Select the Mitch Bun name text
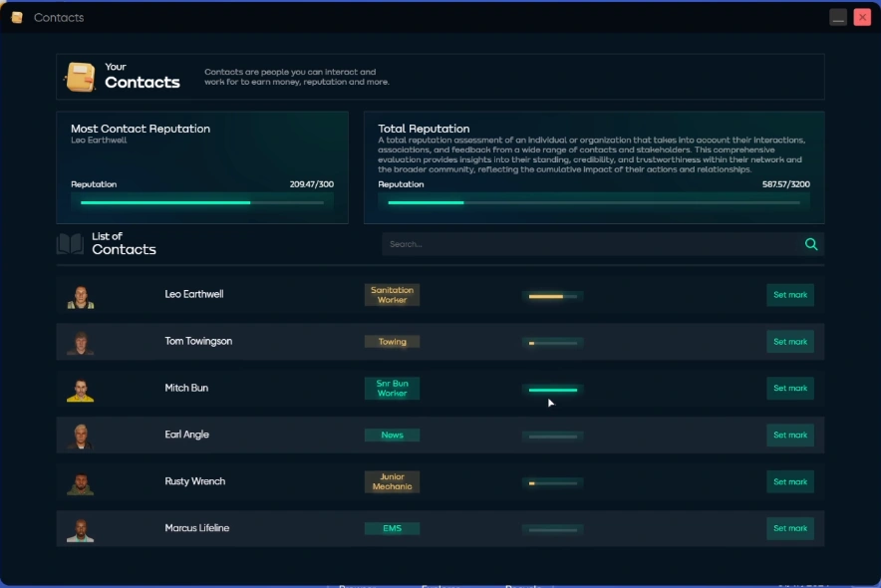Screen dimensions: 881x588 (x=186, y=388)
